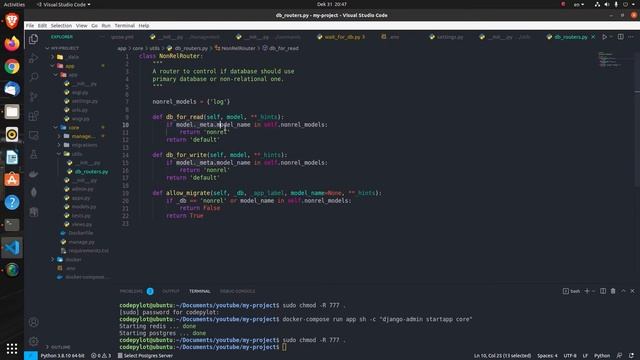Open the Docker view in activity bar

click(34, 173)
